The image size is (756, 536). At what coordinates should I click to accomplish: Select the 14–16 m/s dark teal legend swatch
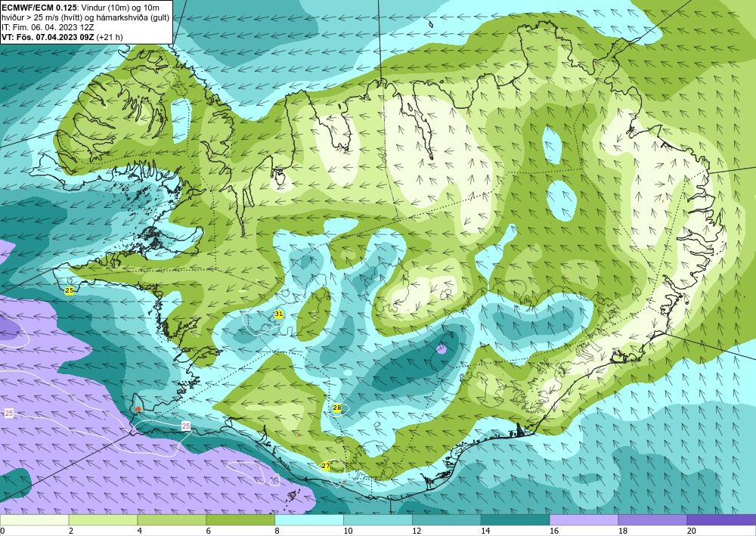click(515, 519)
